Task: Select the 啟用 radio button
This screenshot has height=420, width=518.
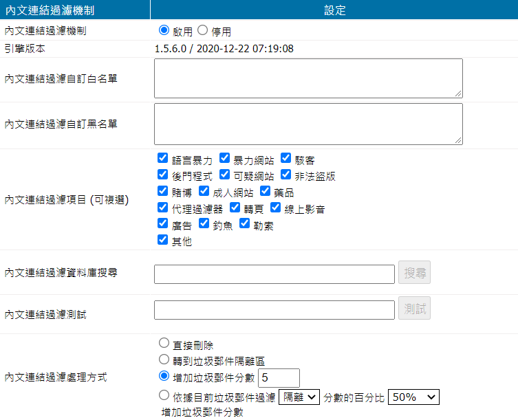Action: coord(163,30)
